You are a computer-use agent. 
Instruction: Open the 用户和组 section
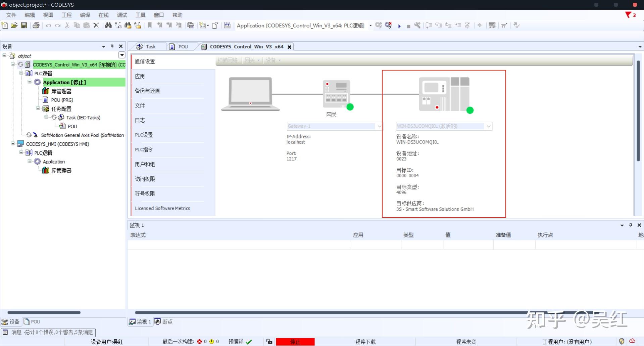(173, 164)
